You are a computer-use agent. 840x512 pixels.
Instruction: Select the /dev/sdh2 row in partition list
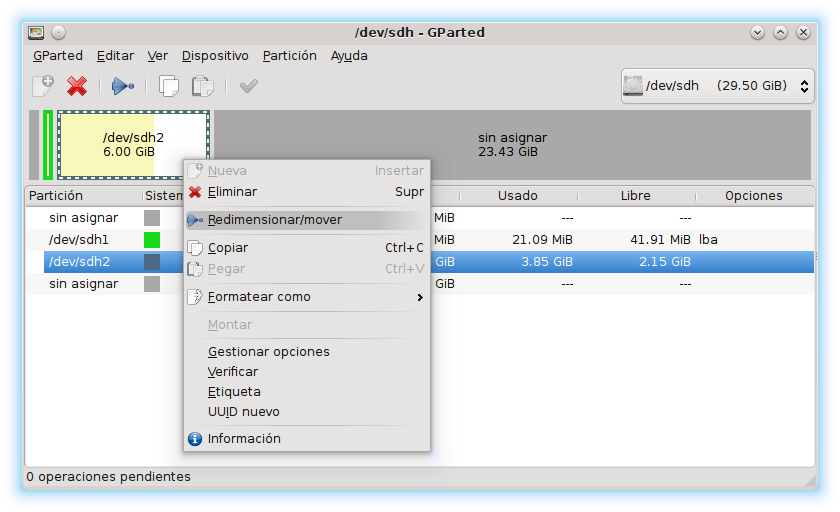419,262
